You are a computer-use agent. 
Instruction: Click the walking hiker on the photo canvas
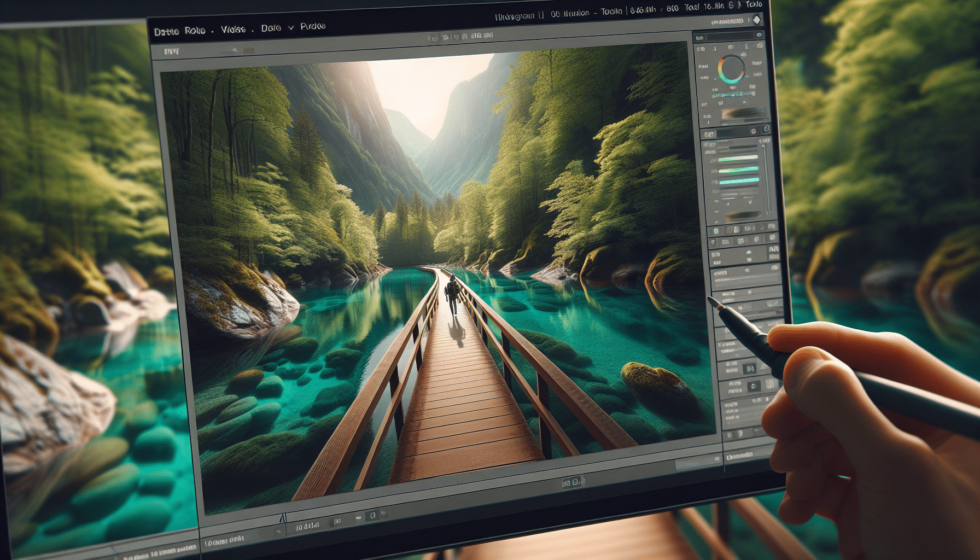452,295
